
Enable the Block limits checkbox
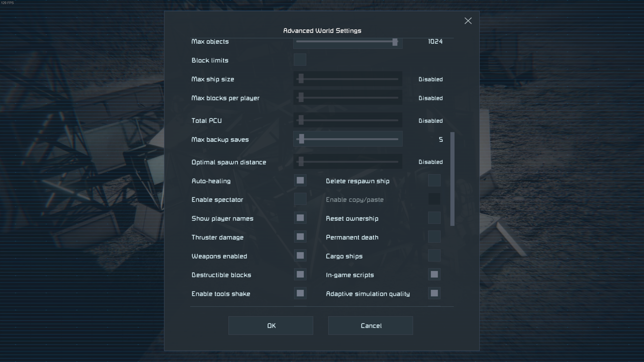point(300,60)
